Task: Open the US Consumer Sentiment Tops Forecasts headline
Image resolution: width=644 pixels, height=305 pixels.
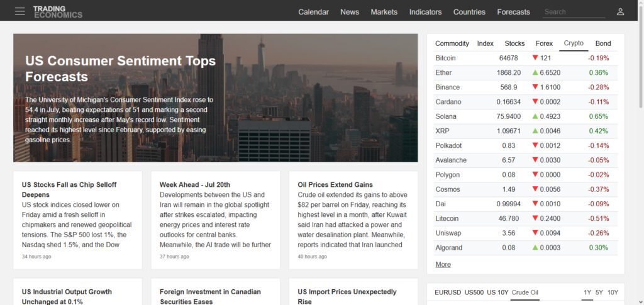Action: point(120,69)
